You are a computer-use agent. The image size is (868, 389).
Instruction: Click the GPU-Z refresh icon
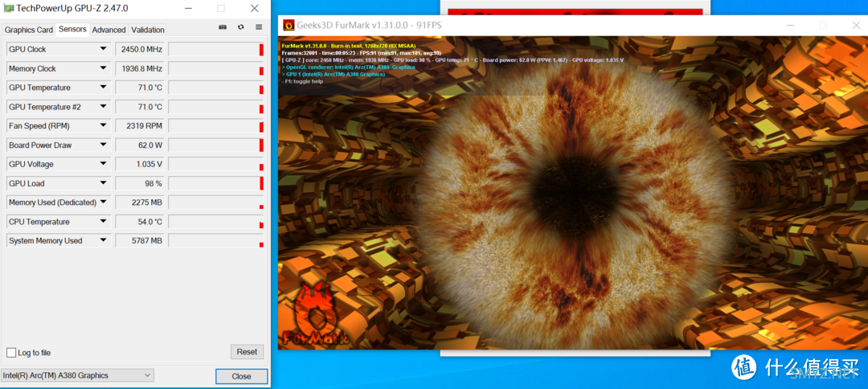tap(241, 27)
